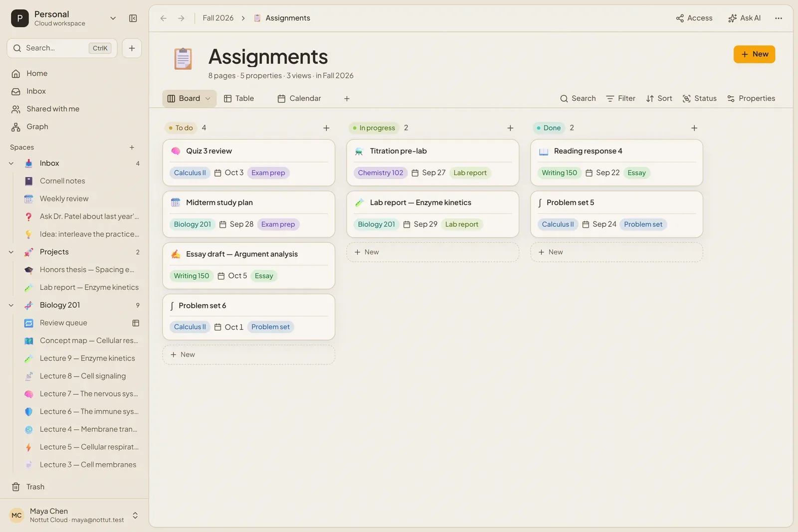798x532 pixels.
Task: Open Lecture 5 — Cellular respiration page
Action: (x=81, y=447)
